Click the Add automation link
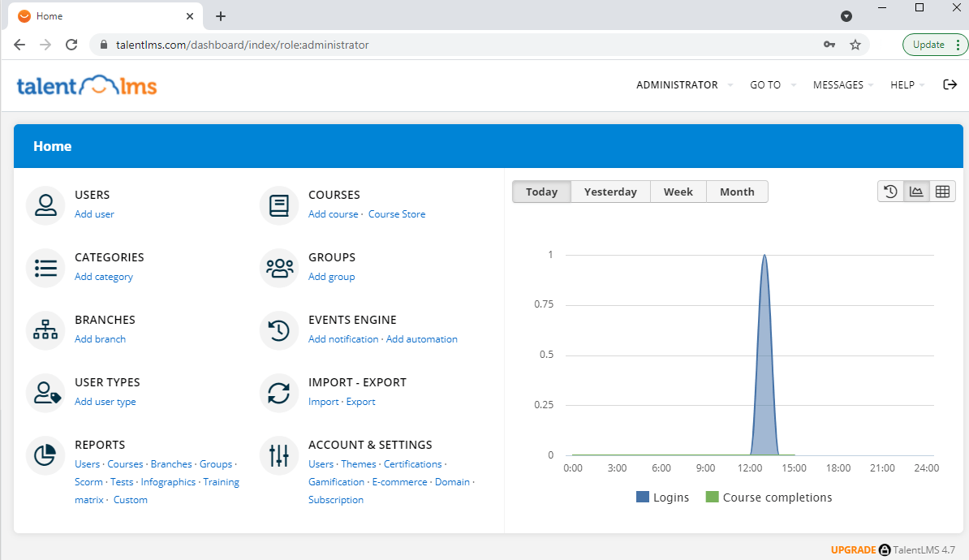Screen dimensions: 969x560 click(421, 338)
